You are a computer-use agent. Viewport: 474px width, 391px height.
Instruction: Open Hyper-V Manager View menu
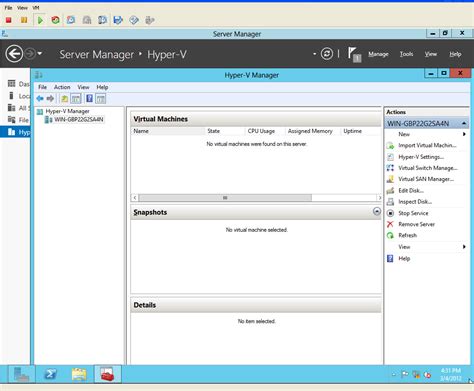pos(83,87)
